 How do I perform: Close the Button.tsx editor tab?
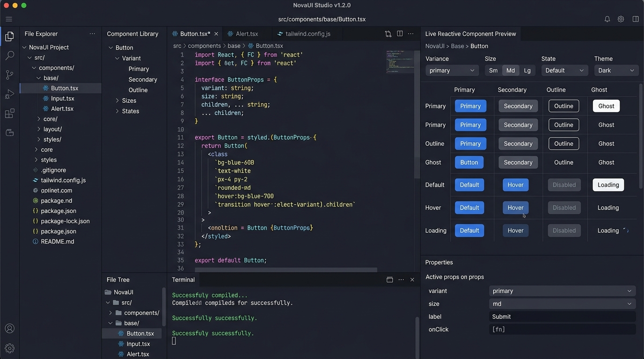click(216, 34)
